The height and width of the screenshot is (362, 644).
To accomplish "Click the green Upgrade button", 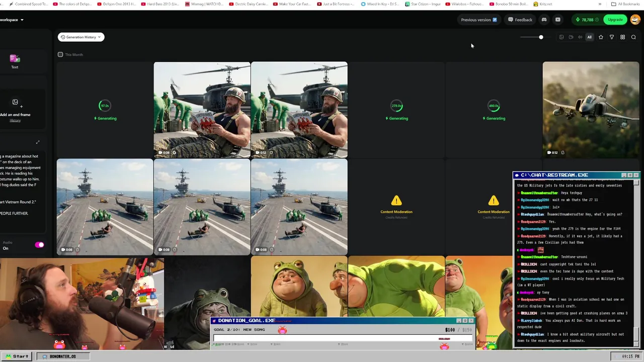I will pyautogui.click(x=615, y=20).
